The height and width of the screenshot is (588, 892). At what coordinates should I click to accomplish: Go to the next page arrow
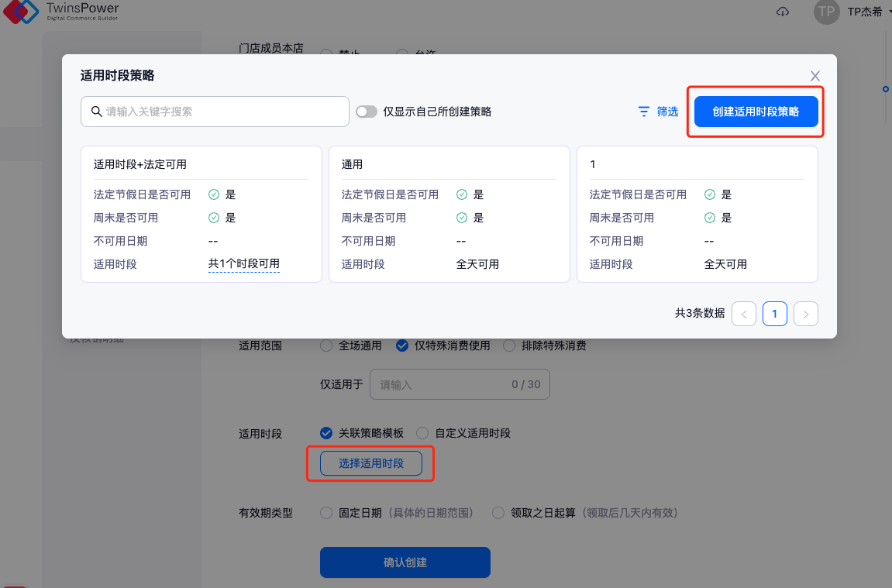[806, 314]
